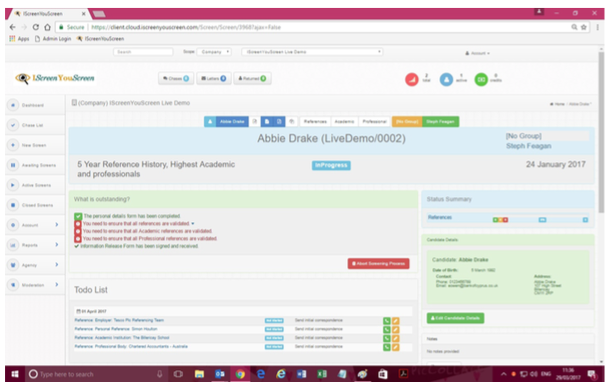Switch to the References tab

coord(315,122)
